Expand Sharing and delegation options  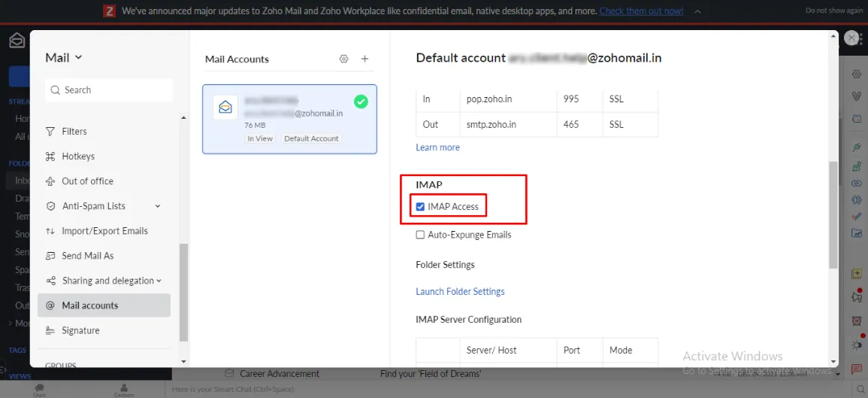159,281
